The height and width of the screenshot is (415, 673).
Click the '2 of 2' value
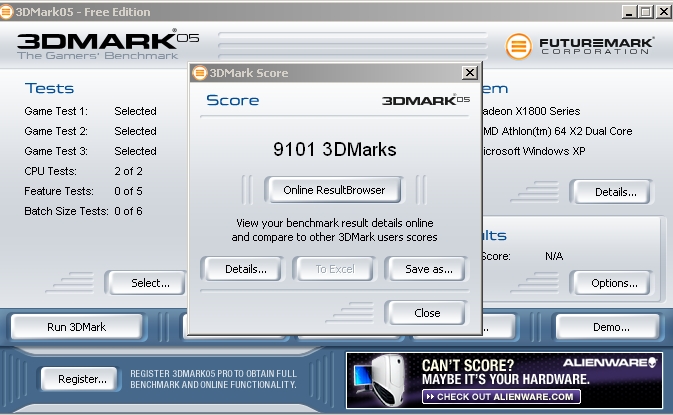(128, 171)
